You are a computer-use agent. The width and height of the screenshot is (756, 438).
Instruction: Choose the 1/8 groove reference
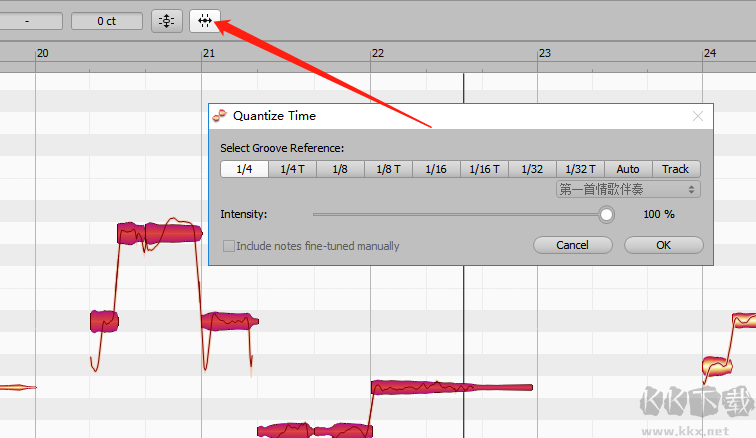(x=340, y=169)
